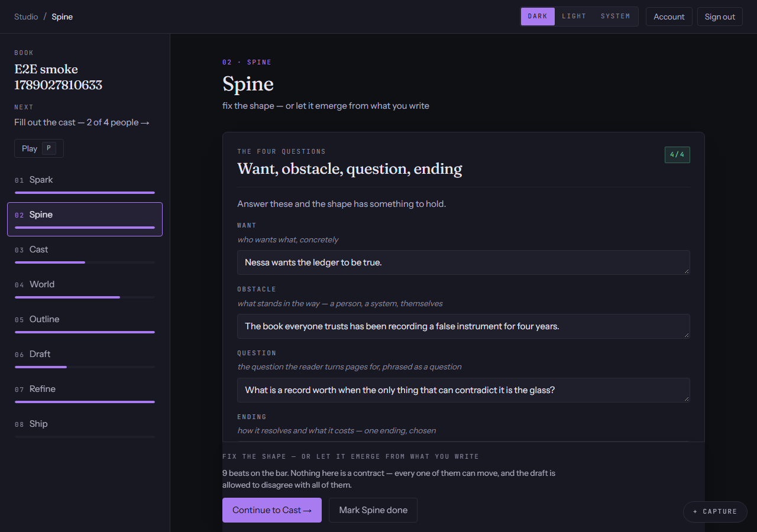This screenshot has height=532, width=757.
Task: Click the Draft progress bar
Action: [x=85, y=367]
